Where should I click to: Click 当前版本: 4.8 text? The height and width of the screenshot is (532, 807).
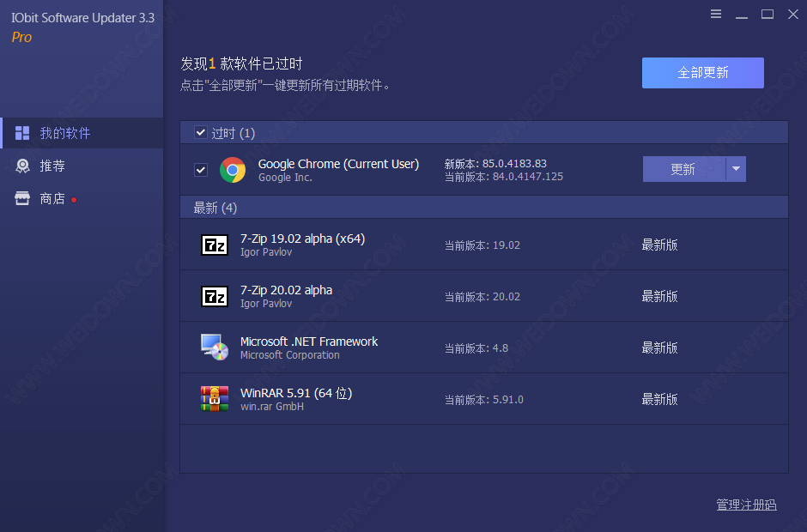[x=476, y=348]
